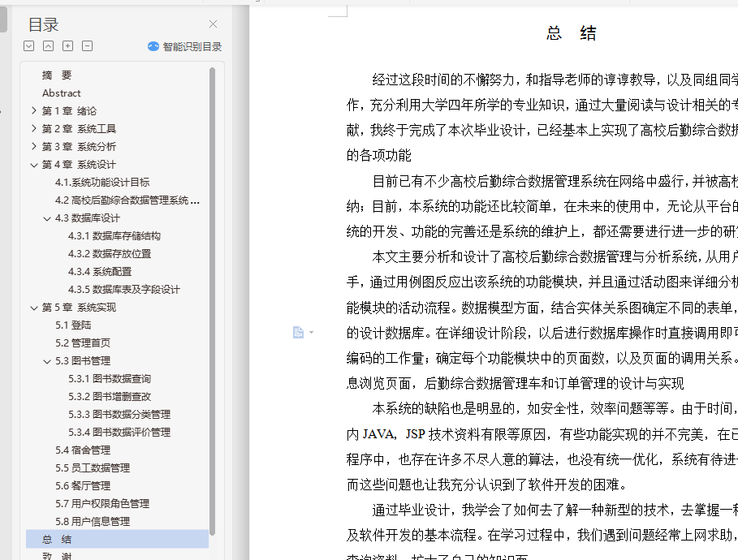Viewport: 738px width, 560px height.
Task: Open the dropdown arrow next to paragraph icon
Action: tap(311, 332)
